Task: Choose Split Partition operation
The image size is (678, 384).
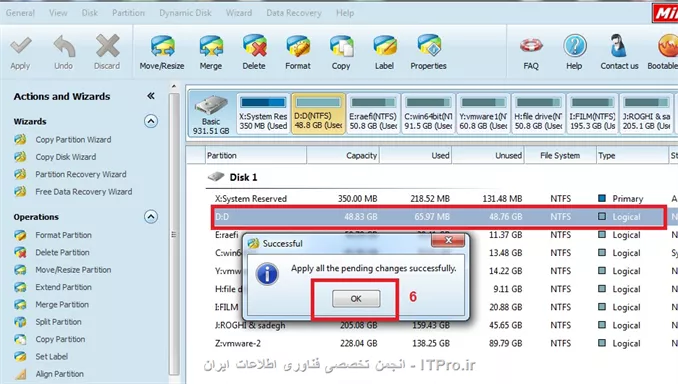Action: [x=58, y=322]
